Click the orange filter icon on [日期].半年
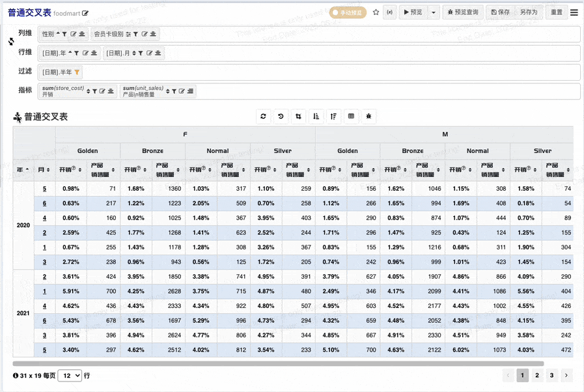584x392 pixels. [77, 72]
